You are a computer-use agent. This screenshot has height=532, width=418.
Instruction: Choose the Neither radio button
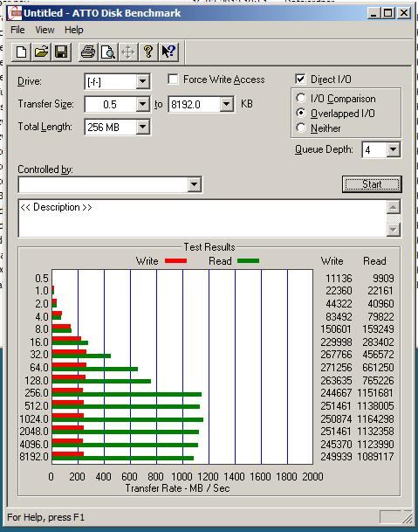pyautogui.click(x=301, y=128)
